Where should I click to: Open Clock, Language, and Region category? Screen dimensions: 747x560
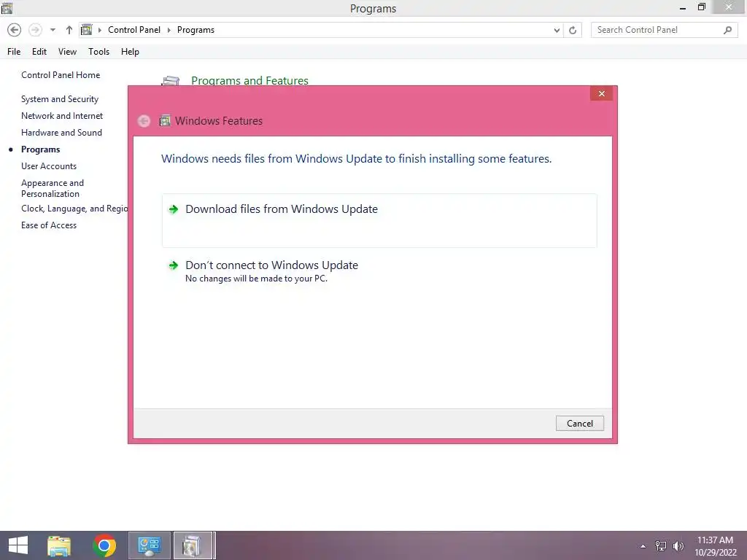click(x=74, y=209)
